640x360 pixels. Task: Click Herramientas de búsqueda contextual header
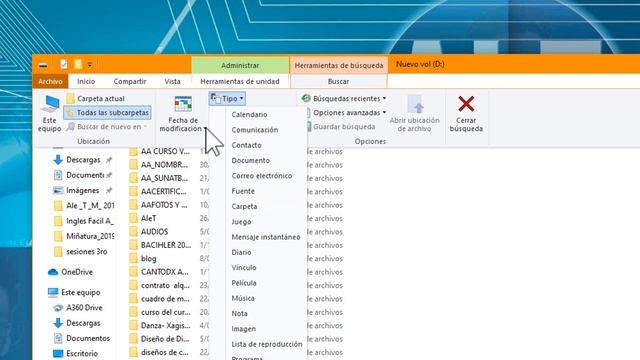(x=339, y=65)
